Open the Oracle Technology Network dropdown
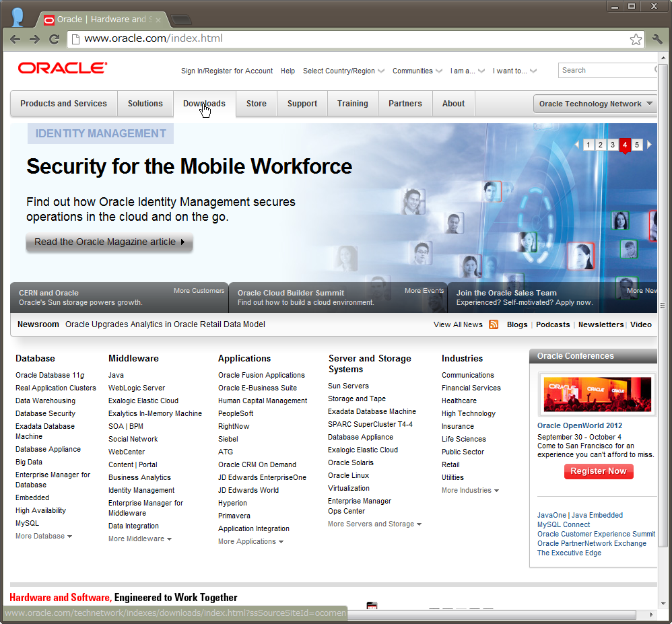 tap(595, 104)
